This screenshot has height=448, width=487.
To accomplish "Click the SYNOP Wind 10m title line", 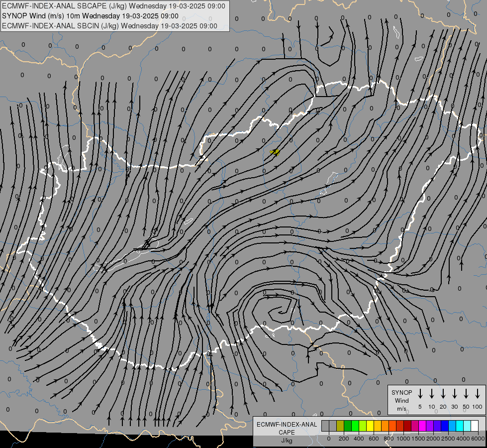I will [x=90, y=16].
